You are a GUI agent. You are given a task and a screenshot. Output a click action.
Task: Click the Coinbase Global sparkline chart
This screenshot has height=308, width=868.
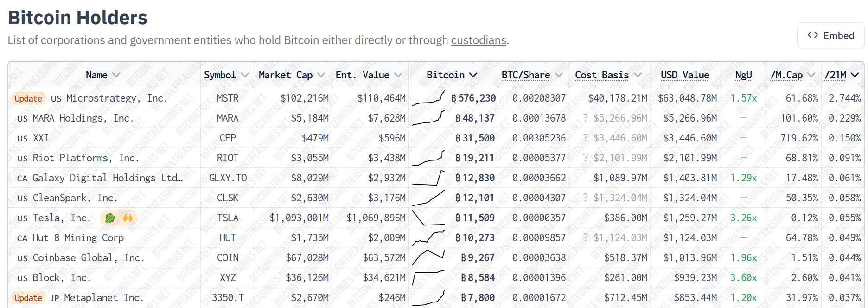[x=428, y=258]
